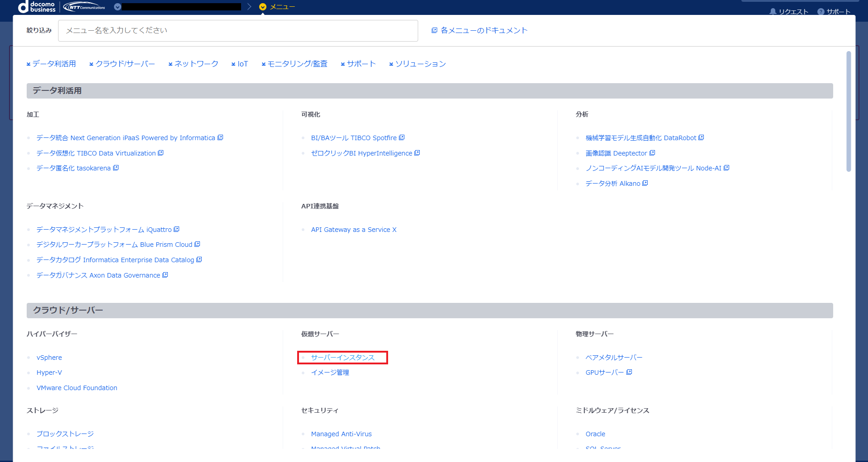Open ベアメタルサーバー menu

click(614, 358)
